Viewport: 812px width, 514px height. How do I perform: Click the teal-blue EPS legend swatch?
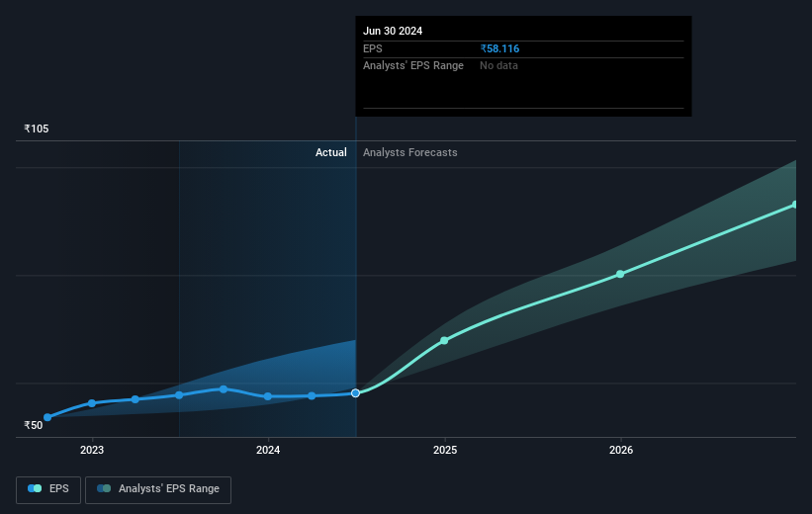tap(35, 488)
